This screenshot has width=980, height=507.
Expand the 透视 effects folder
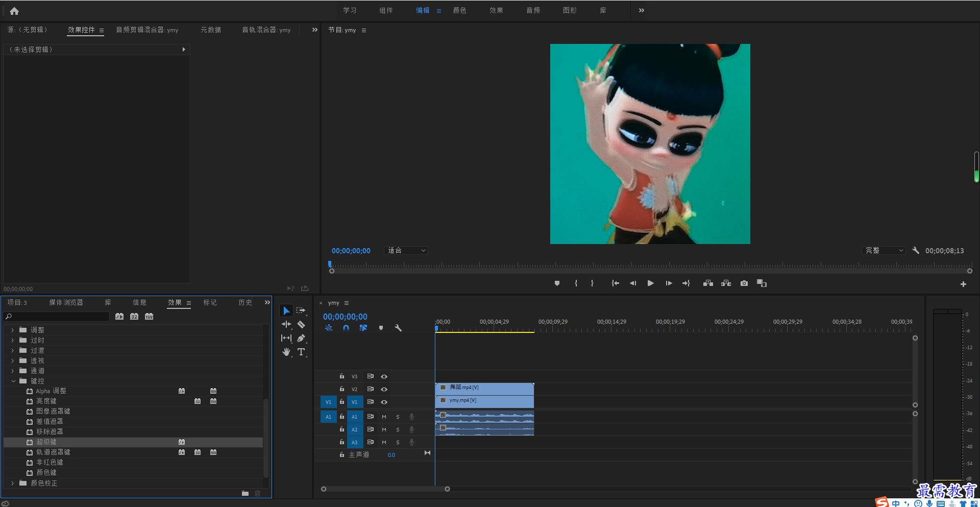coord(13,360)
